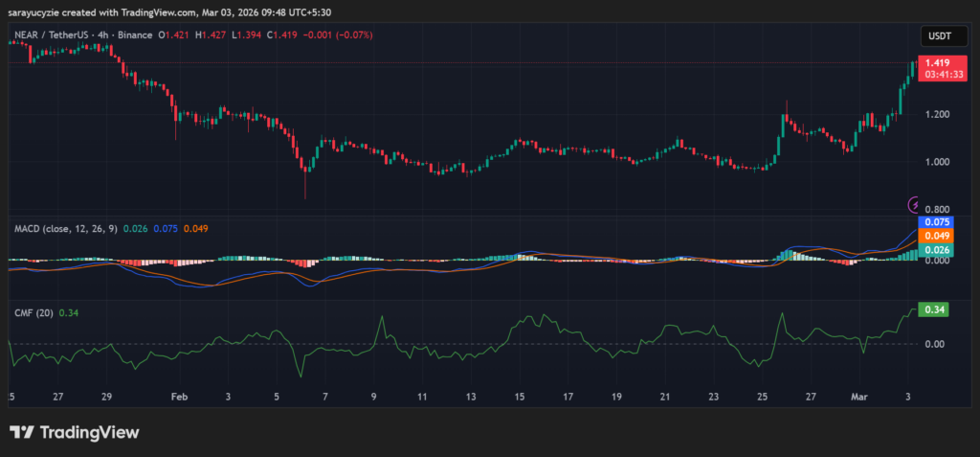
Task: Click the 0.800 price axis level
Action: [937, 209]
